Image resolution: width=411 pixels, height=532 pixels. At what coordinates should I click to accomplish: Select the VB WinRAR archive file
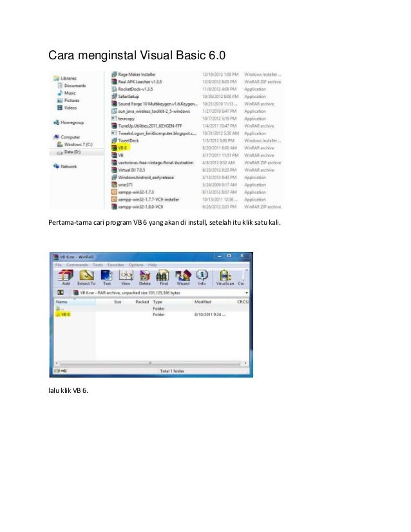pyautogui.click(x=117, y=155)
